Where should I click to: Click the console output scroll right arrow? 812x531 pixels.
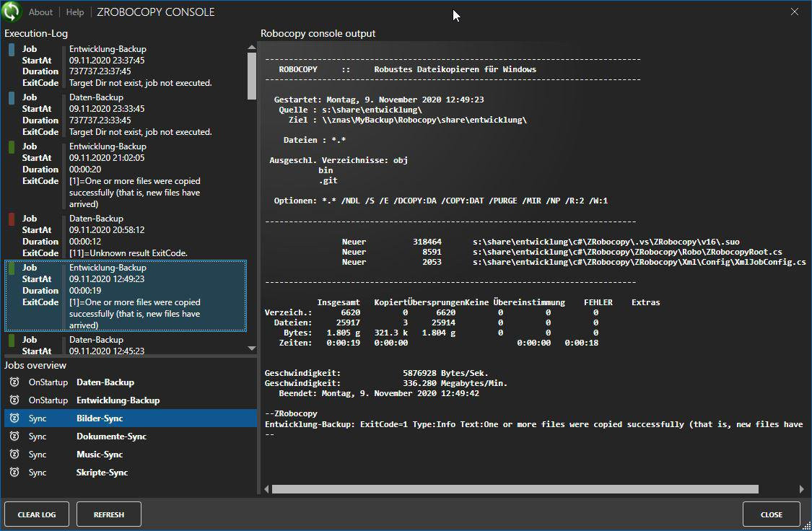802,489
